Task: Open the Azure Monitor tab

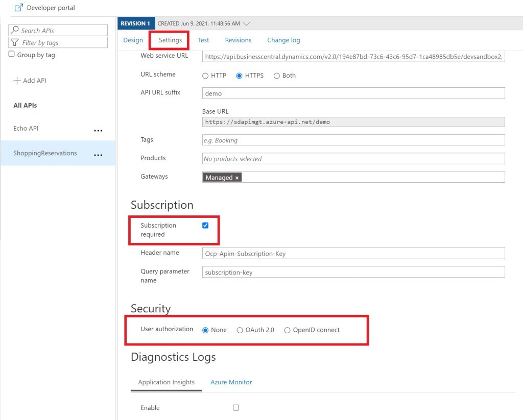Action: 231,382
